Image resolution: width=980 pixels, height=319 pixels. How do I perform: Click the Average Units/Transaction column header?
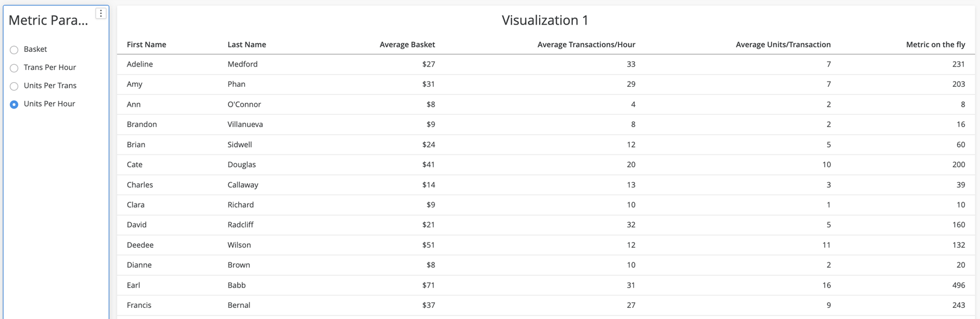[783, 45]
